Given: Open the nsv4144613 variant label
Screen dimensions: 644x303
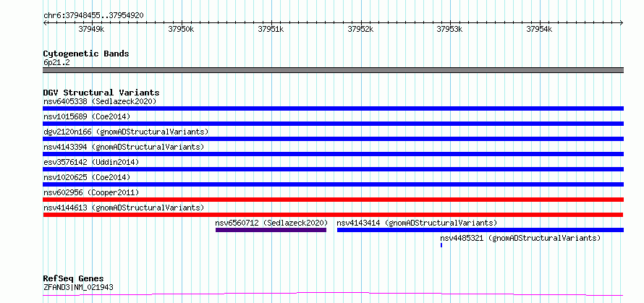Looking at the screenshot, I should tap(124, 208).
